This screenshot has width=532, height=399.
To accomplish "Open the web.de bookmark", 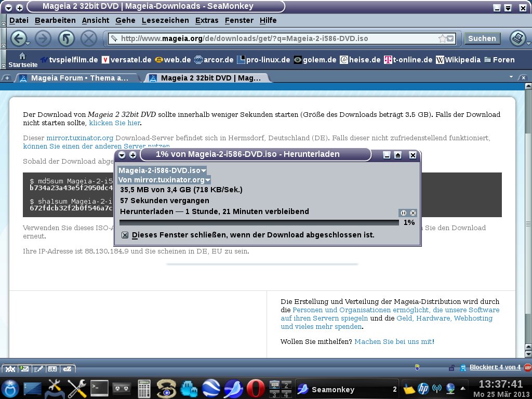I will [x=172, y=60].
